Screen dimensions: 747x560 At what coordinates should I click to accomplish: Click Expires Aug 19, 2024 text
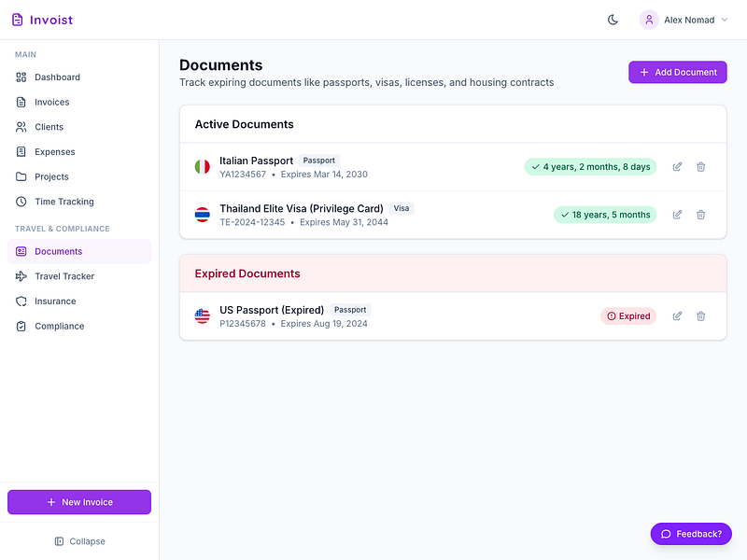coord(324,324)
